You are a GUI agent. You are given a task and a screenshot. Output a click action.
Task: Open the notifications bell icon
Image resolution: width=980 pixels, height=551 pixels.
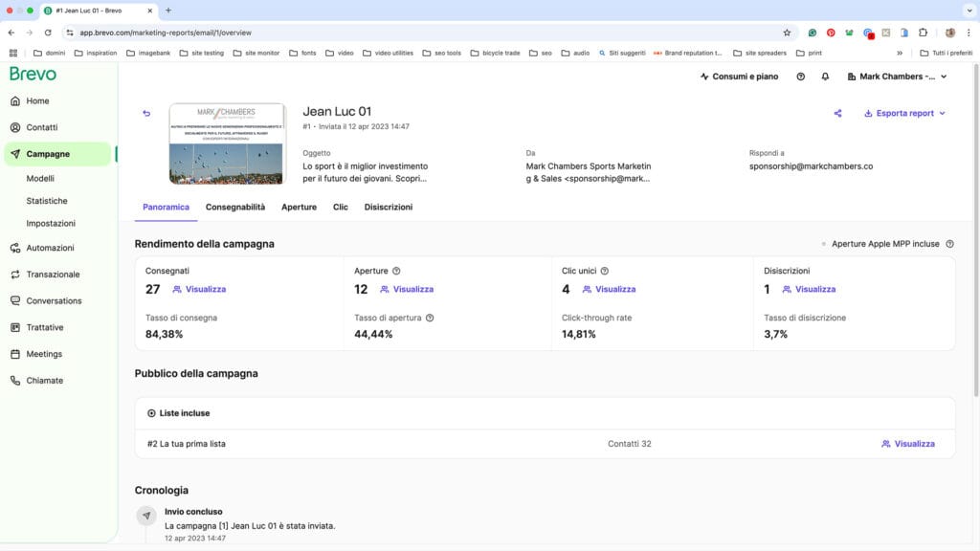coord(825,77)
